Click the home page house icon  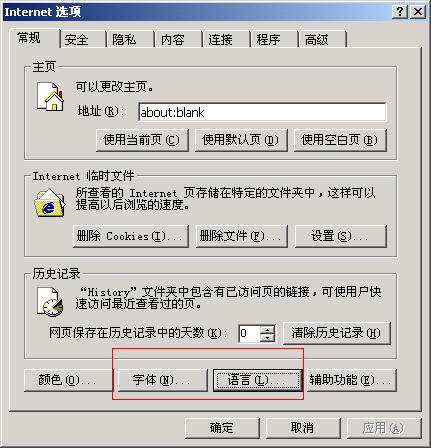(50, 96)
